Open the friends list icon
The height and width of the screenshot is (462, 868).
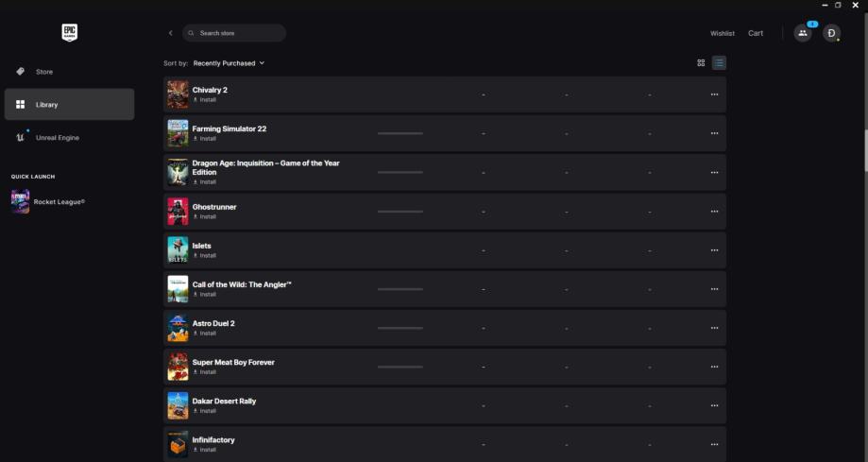click(803, 33)
